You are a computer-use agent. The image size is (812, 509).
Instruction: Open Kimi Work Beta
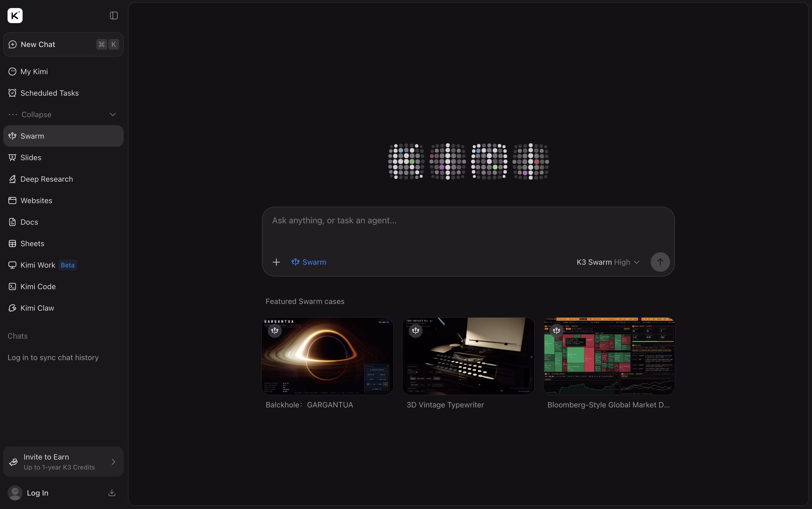point(63,265)
